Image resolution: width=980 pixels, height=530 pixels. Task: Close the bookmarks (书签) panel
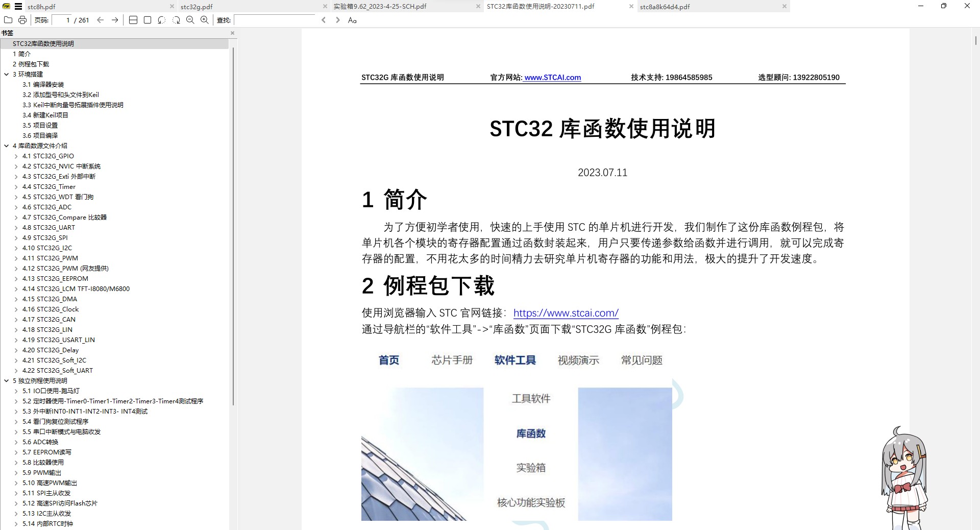click(x=232, y=33)
